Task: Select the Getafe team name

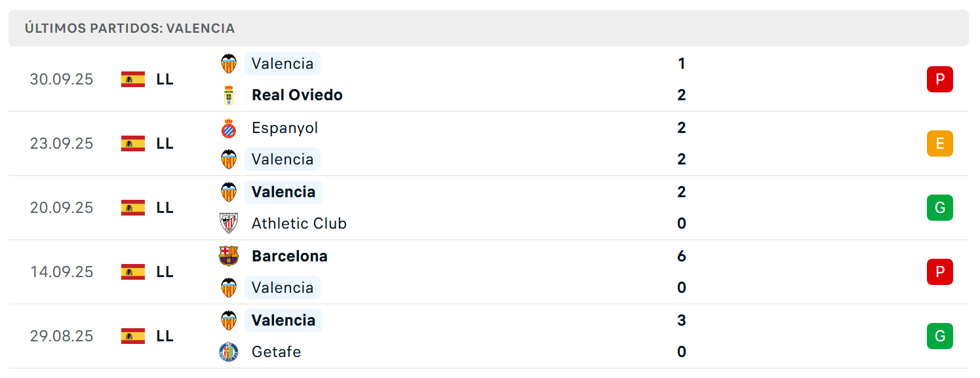Action: (277, 352)
